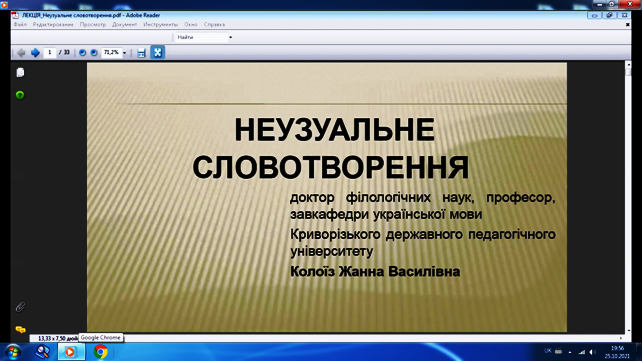
Task: Open the Инструменты menu
Action: (160, 25)
